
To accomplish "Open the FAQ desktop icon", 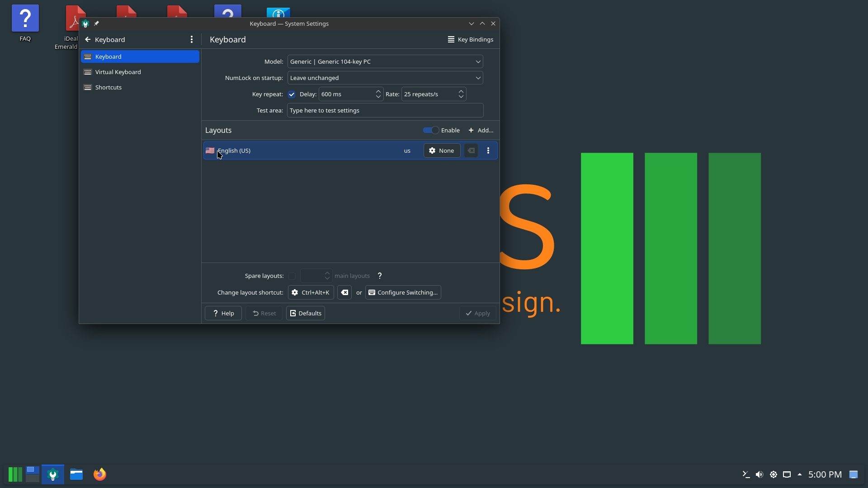I will pyautogui.click(x=25, y=23).
